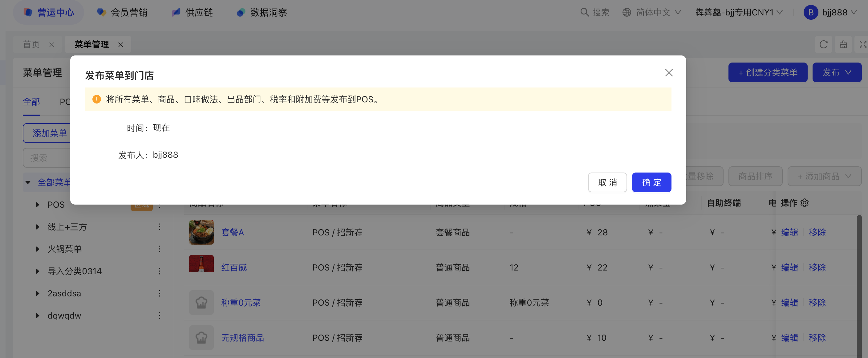Close the publish menu dialog
The image size is (868, 358).
tap(668, 73)
